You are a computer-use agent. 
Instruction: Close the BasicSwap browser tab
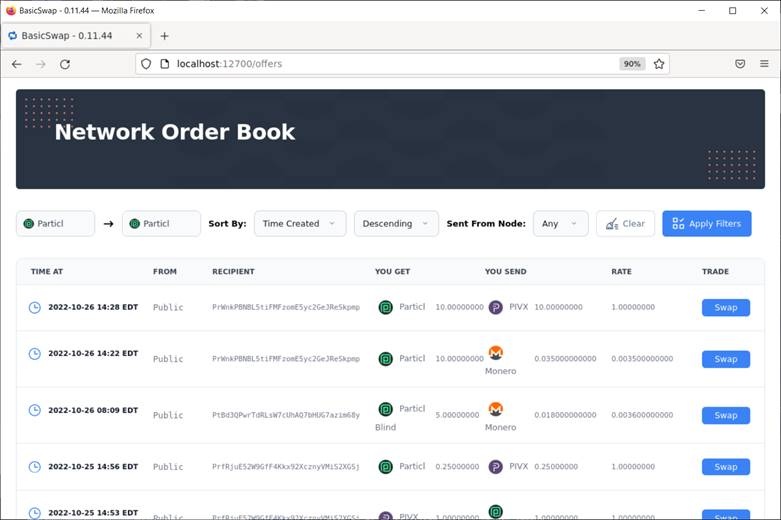point(139,36)
